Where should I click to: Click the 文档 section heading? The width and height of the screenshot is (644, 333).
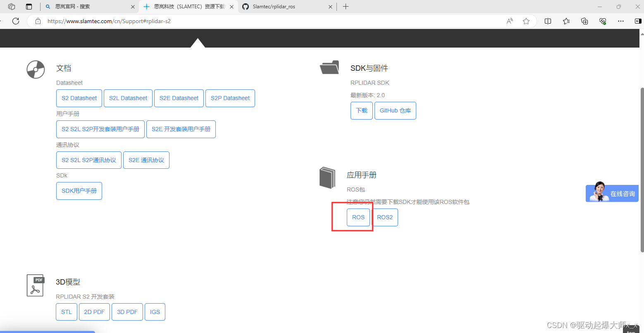[x=64, y=68]
